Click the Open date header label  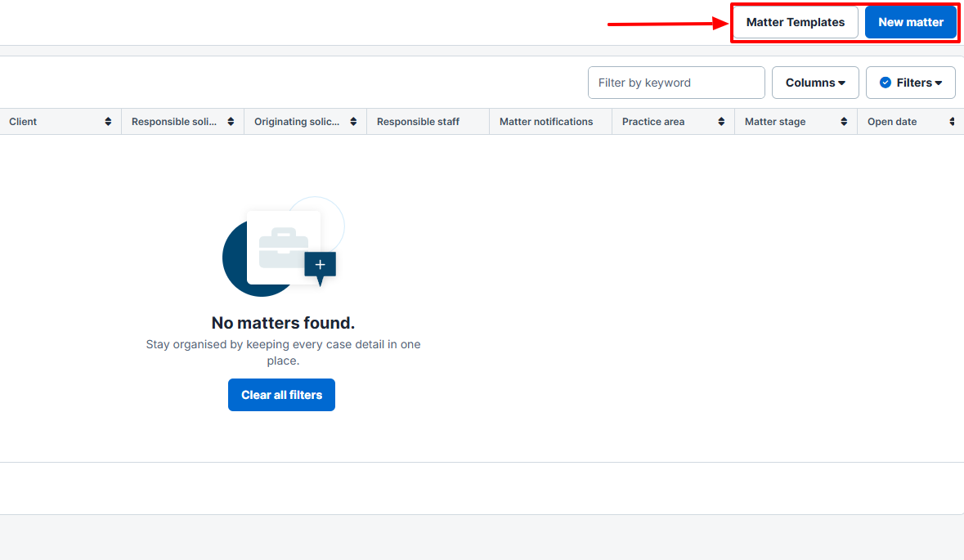click(892, 122)
